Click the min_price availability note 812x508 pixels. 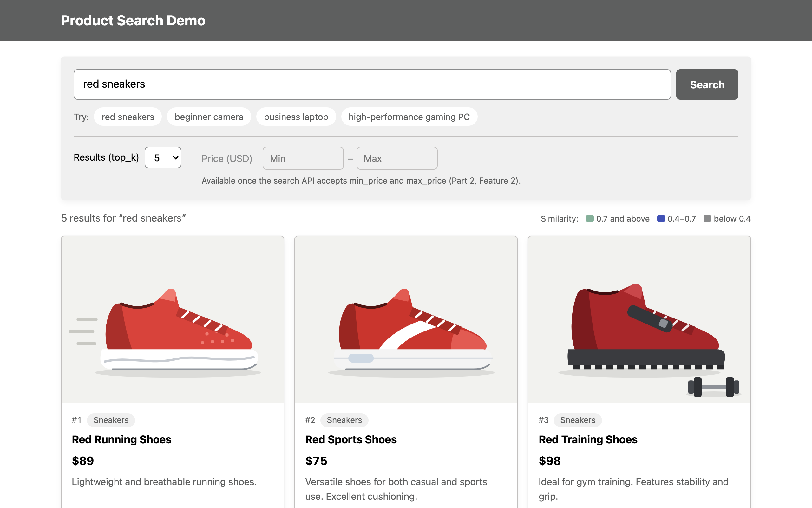click(x=361, y=181)
